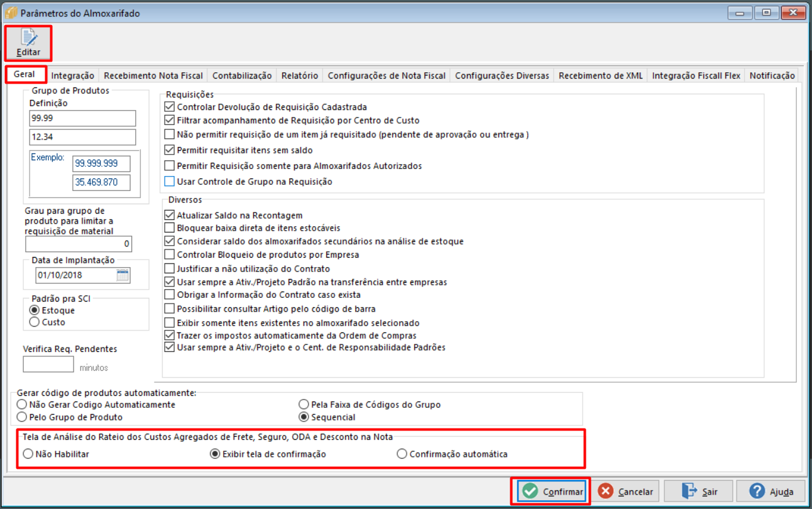Click the Data de Implantação date field
Image resolution: width=812 pixels, height=509 pixels.
(82, 275)
